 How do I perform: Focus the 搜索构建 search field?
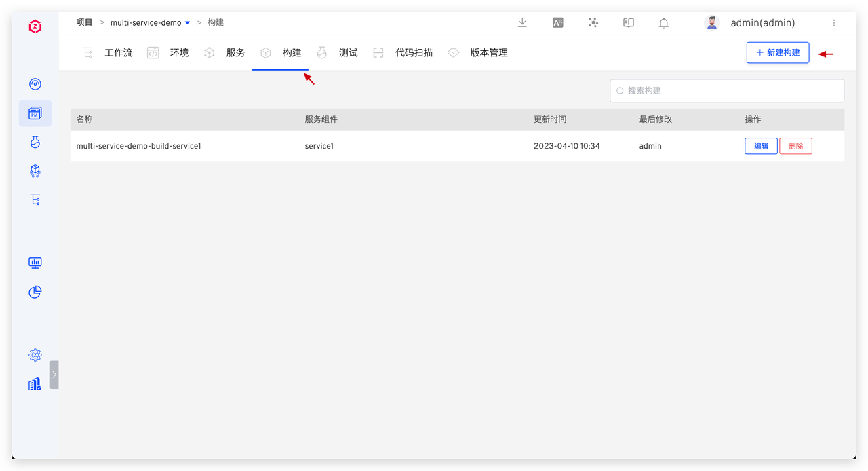pyautogui.click(x=727, y=91)
